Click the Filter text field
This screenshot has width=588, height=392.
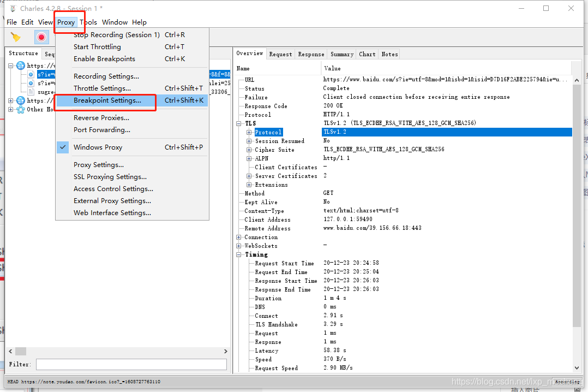click(x=131, y=364)
